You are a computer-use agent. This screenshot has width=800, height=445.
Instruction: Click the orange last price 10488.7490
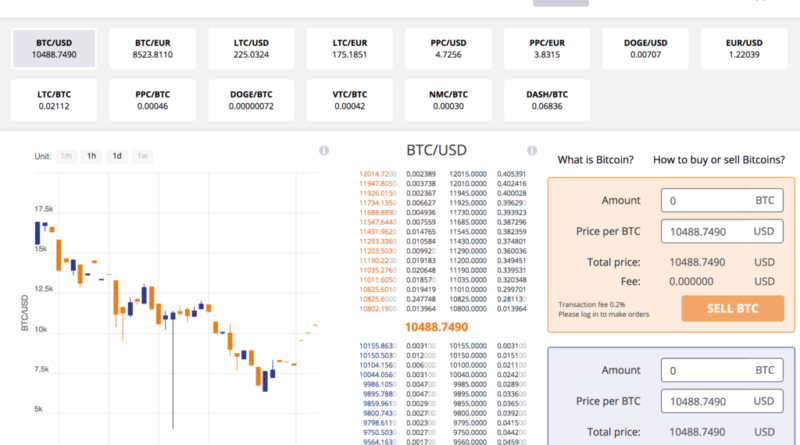point(436,327)
